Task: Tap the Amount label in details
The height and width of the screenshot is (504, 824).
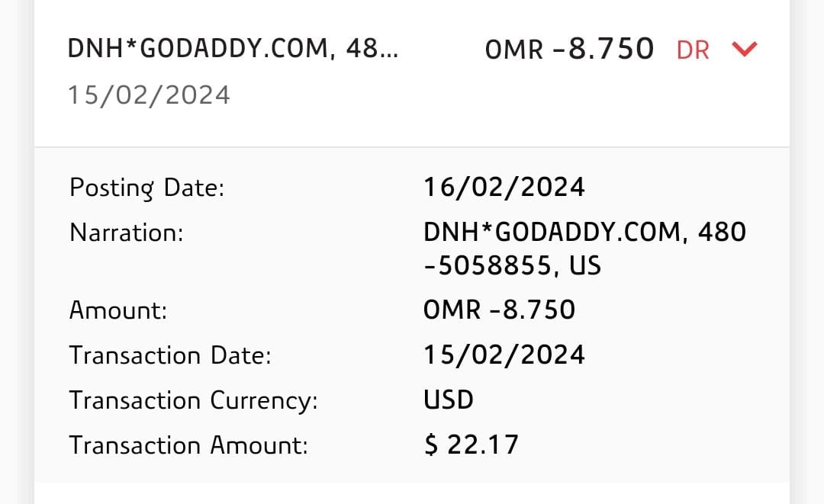Action: 118,310
